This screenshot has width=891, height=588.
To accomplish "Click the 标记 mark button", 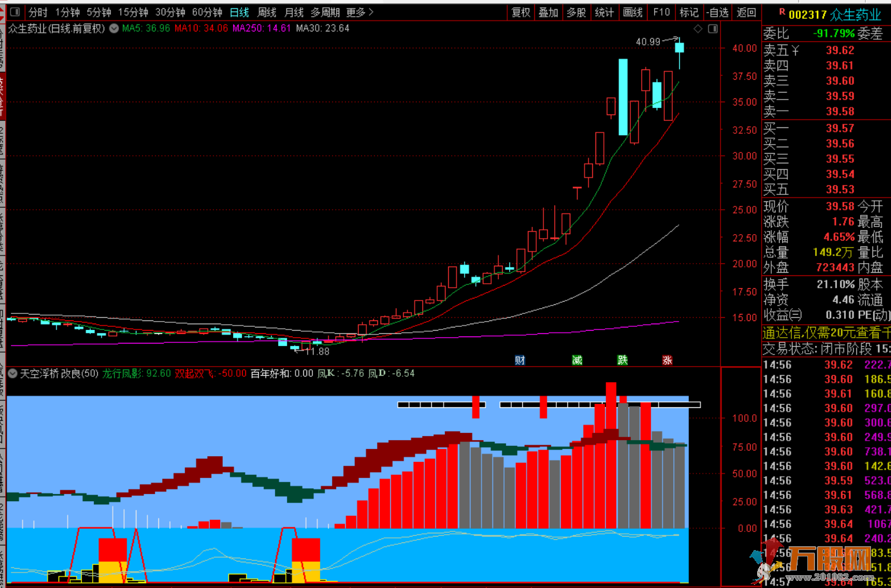I will pos(689,12).
